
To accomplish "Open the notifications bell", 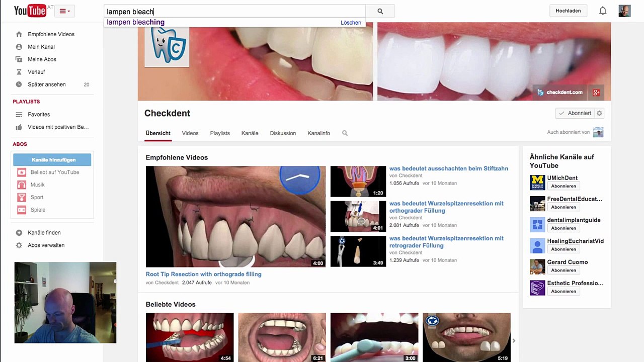I will coord(602,11).
